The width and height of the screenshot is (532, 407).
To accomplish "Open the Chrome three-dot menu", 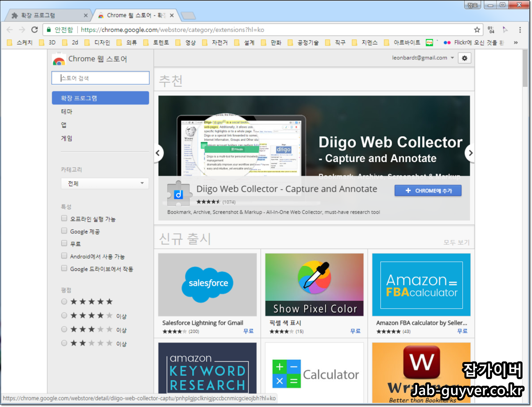I will point(520,30).
